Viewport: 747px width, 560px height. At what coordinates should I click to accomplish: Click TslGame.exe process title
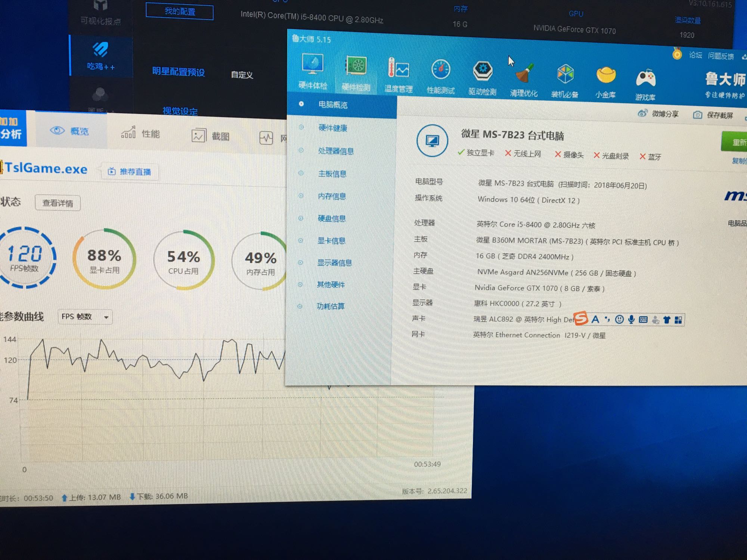pos(46,168)
